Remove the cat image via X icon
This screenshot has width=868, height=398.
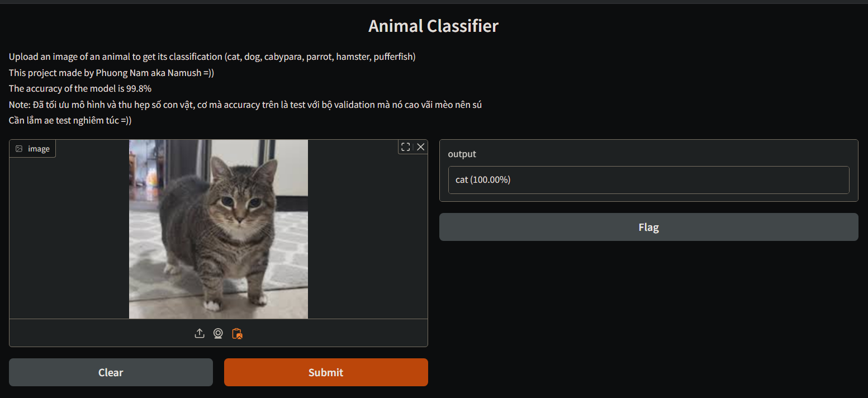(420, 147)
